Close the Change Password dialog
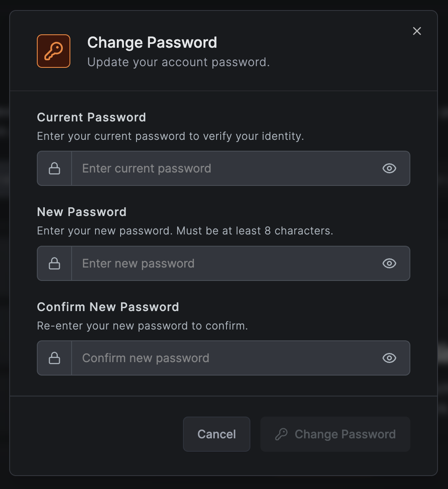 417,31
